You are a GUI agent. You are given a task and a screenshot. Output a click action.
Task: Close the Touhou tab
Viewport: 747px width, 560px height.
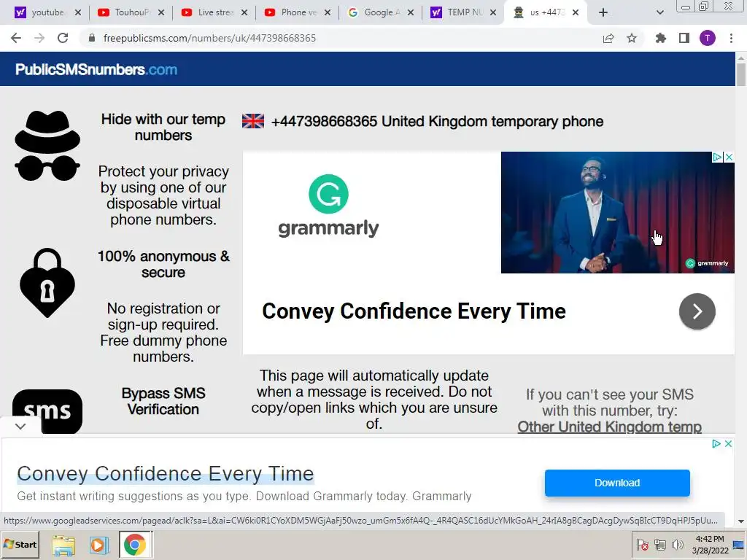pyautogui.click(x=161, y=12)
